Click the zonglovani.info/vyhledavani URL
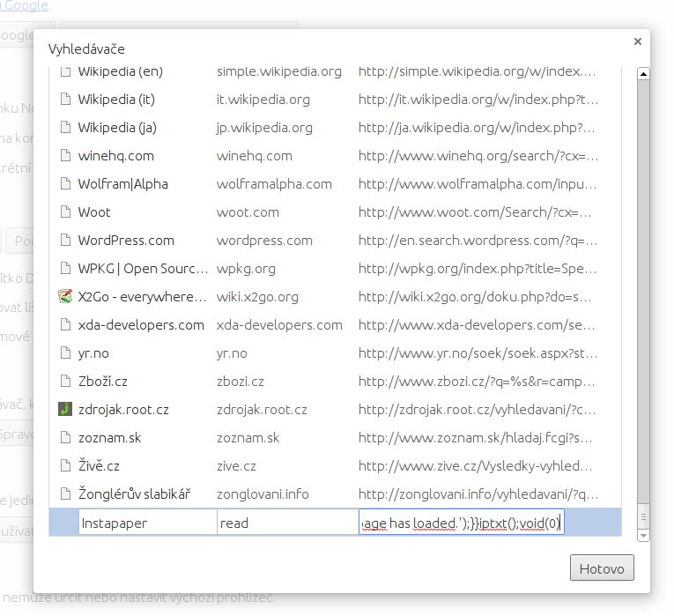Screen dimensions: 674x616 pos(478,494)
